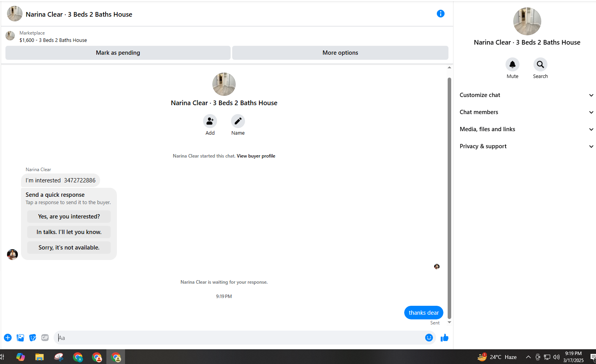Click the "Narina Clear is waiting for your response" notice

click(224, 282)
